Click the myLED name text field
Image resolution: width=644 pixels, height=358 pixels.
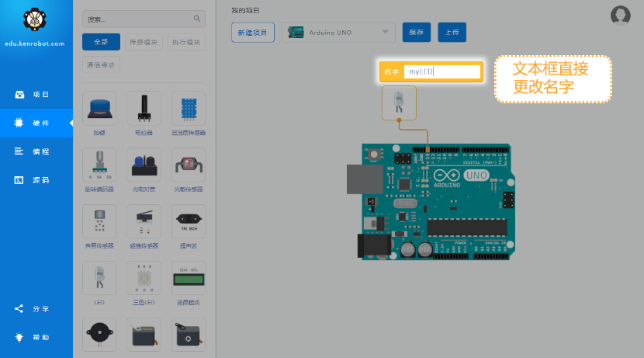click(441, 71)
